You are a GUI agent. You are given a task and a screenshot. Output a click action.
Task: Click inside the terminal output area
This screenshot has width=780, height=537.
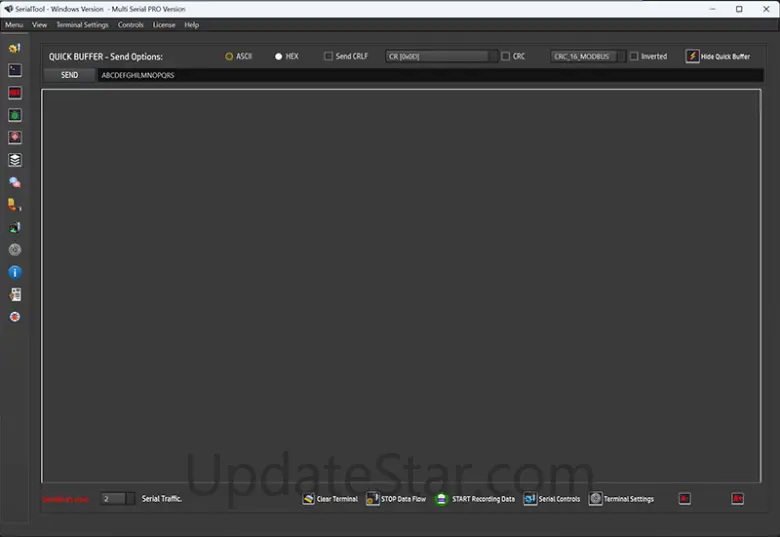tap(401, 286)
